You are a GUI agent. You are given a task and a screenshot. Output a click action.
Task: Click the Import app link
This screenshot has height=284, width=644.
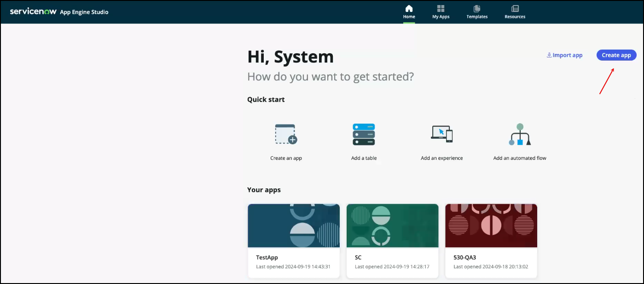tap(564, 55)
